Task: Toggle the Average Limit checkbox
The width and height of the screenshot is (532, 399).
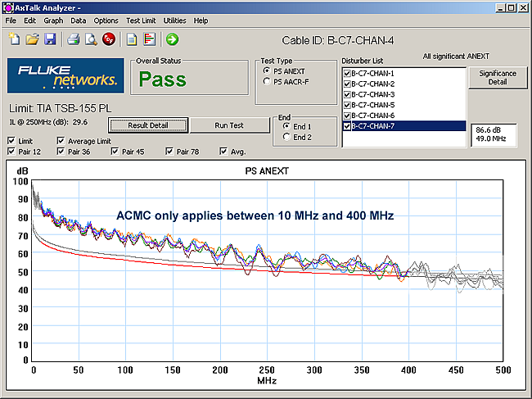Action: (x=61, y=141)
